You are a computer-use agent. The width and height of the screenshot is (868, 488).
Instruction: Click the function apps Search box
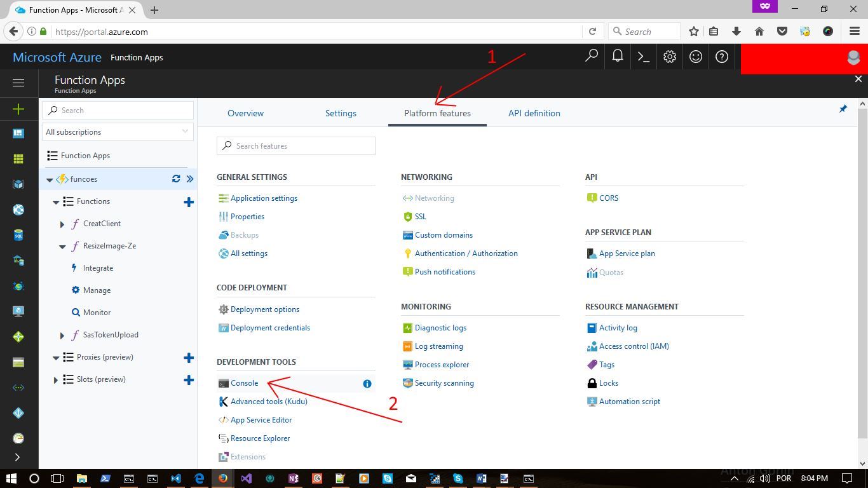click(118, 110)
